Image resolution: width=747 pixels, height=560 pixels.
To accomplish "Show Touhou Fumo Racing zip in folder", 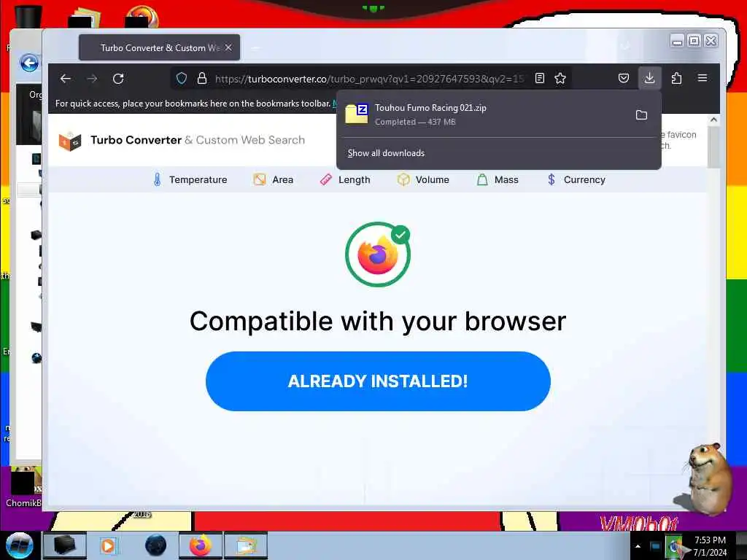I will tap(641, 114).
